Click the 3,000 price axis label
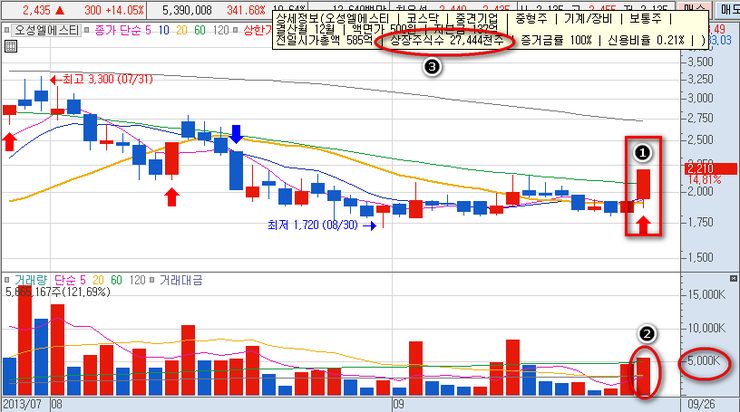Screen dimensions: 740x412 (x=700, y=98)
